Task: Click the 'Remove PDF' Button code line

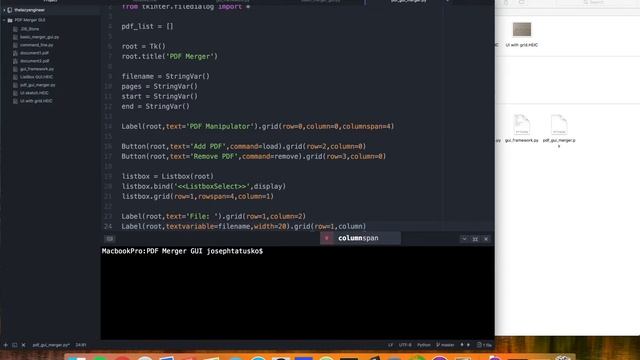Action: pyautogui.click(x=253, y=156)
